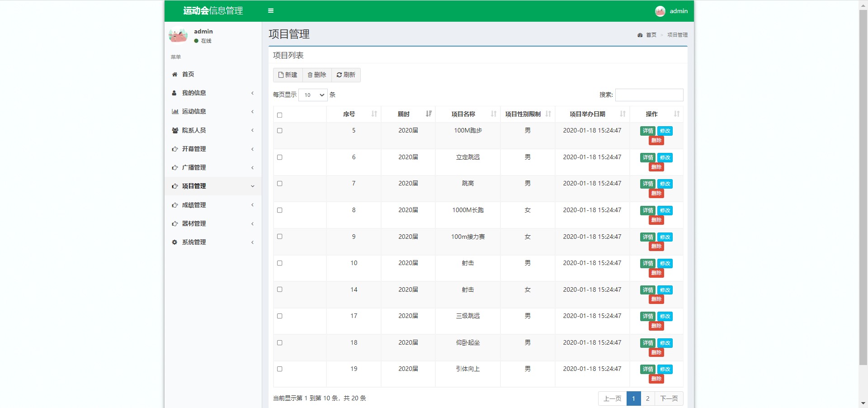Screen dimensions: 868x408
Task: Sort by 项目性别限制 column sort icon
Action: click(548, 114)
